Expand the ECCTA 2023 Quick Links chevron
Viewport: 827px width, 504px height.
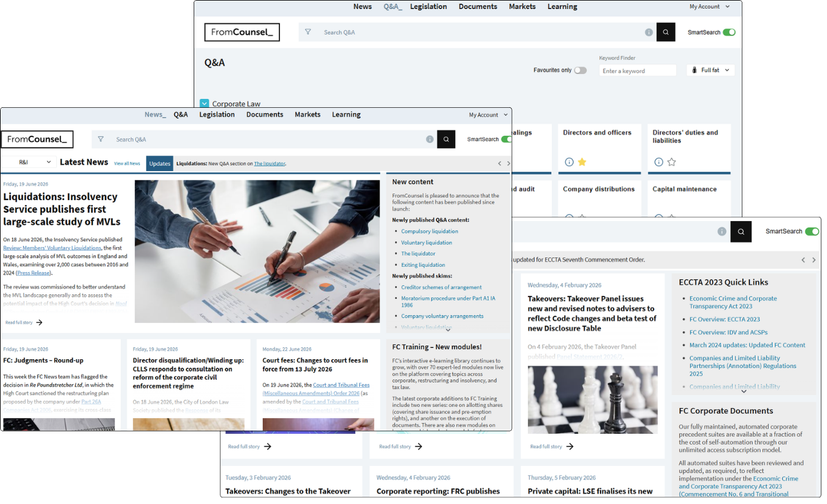tap(744, 391)
